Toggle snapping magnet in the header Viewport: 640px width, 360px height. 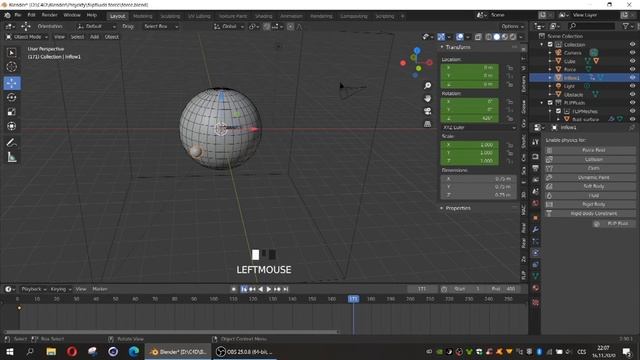267,27
